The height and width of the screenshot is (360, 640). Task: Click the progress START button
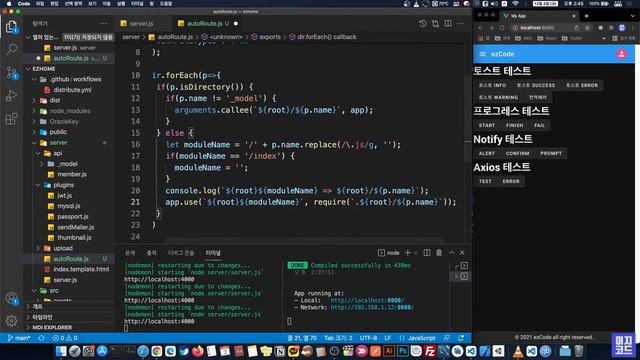click(x=487, y=125)
